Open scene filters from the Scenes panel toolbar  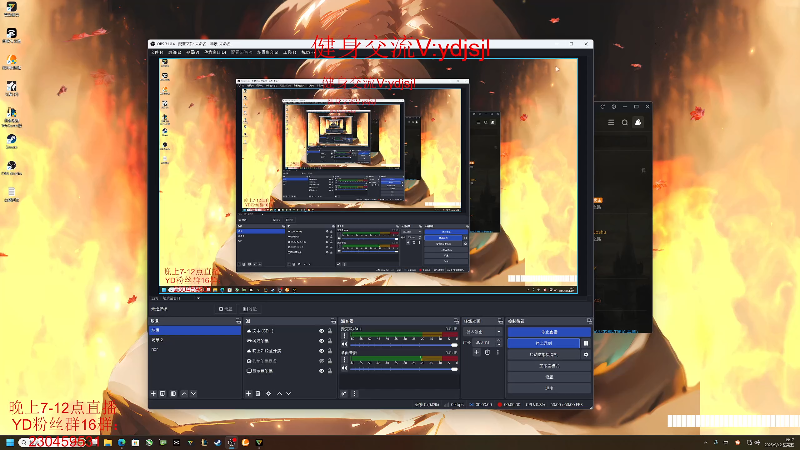173,393
